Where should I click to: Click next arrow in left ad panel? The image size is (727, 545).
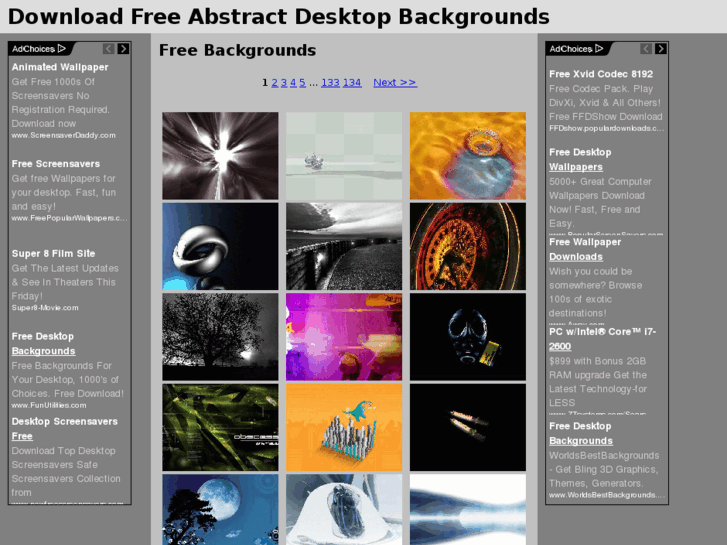(x=123, y=49)
